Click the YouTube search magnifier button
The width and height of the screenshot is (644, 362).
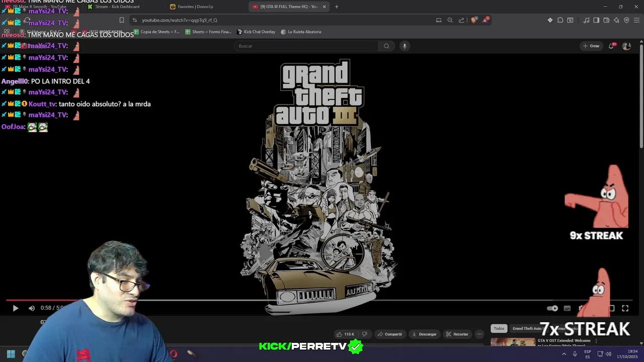click(386, 46)
